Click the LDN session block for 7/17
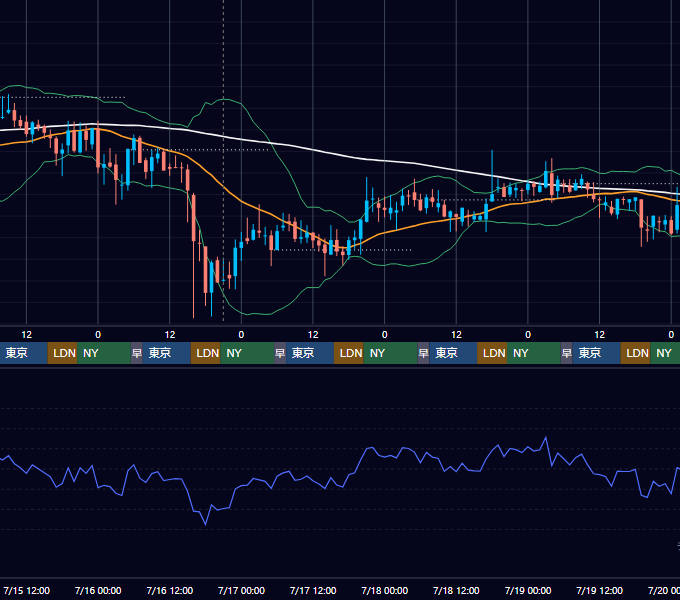This screenshot has height=600, width=680. [349, 353]
